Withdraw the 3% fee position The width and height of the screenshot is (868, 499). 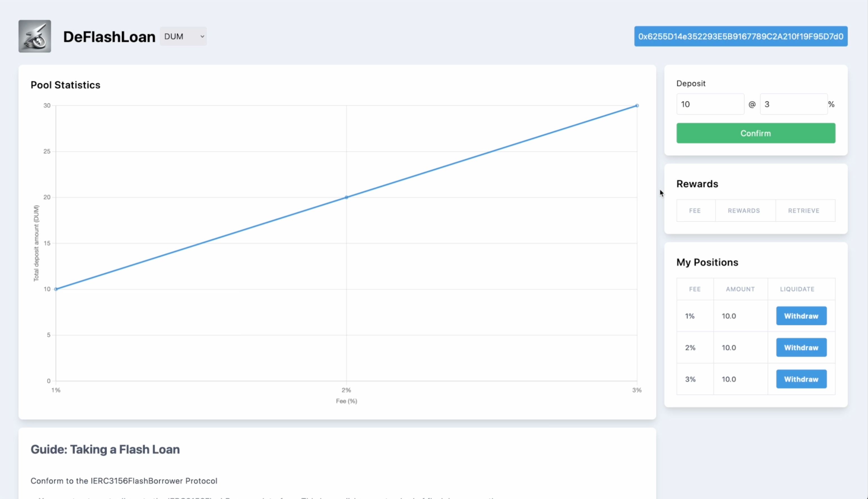[801, 379]
